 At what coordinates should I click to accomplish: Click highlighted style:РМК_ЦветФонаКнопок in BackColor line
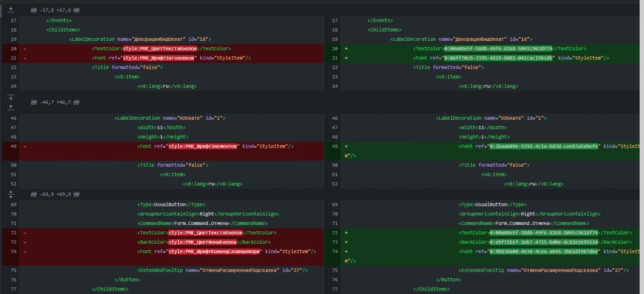(203, 242)
